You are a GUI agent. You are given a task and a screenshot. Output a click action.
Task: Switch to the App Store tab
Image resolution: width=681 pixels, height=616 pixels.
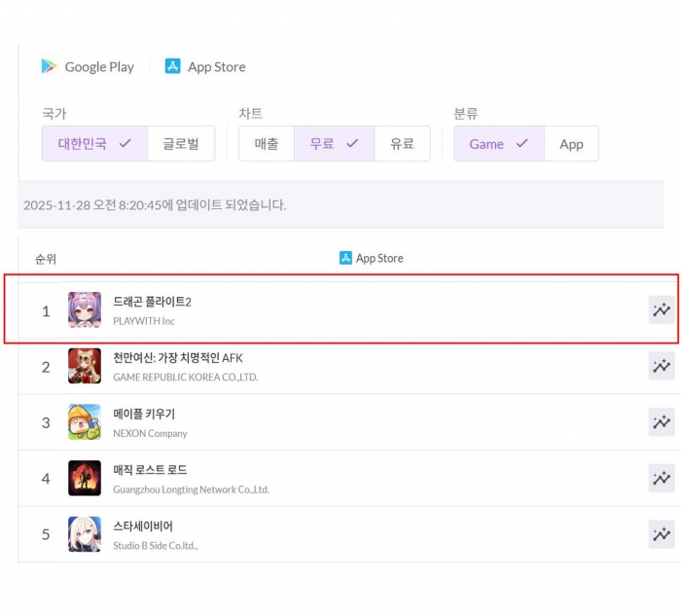[216, 66]
